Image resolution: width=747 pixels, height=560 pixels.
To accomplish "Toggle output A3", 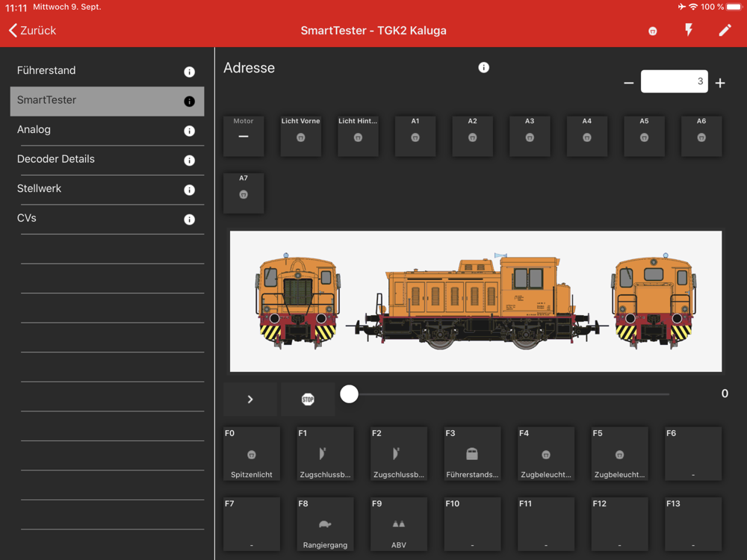I will tap(530, 136).
